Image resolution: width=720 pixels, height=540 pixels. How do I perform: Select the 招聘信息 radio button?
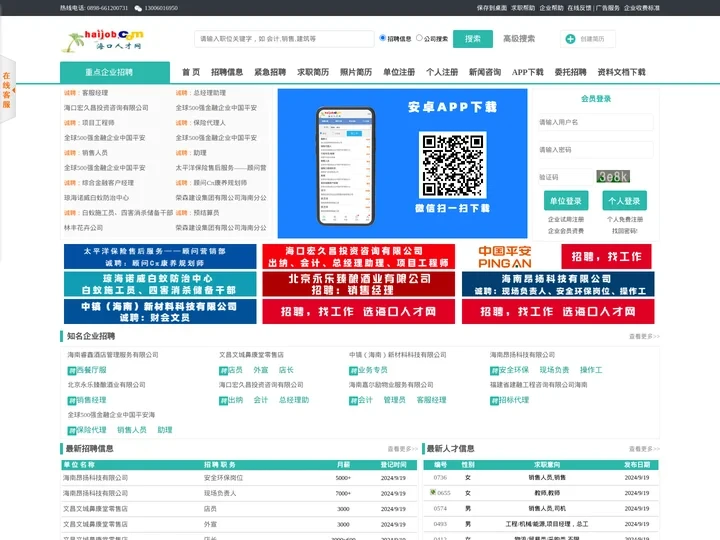[382, 38]
